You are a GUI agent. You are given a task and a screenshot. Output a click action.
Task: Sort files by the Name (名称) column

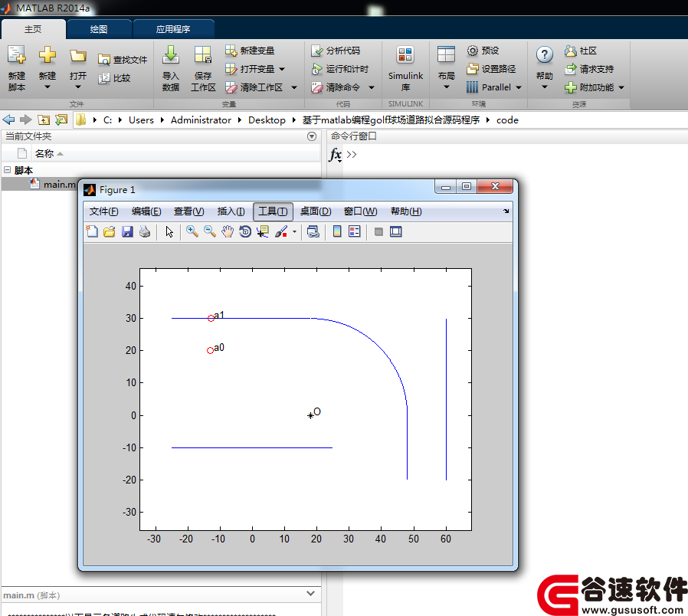coord(44,153)
